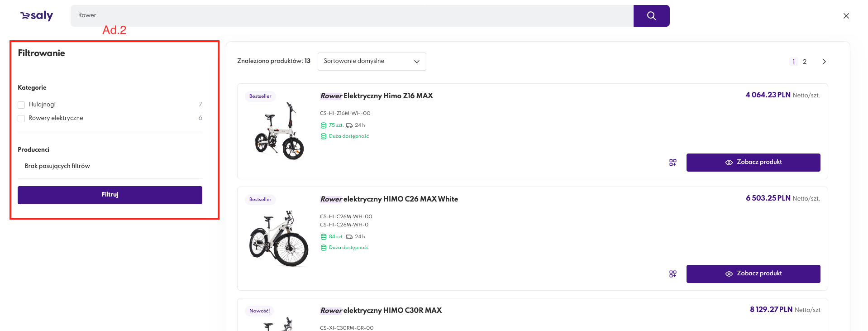The width and height of the screenshot is (868, 331).
Task: Click the Himo Z16 MAX bike thumbnail
Action: click(279, 131)
